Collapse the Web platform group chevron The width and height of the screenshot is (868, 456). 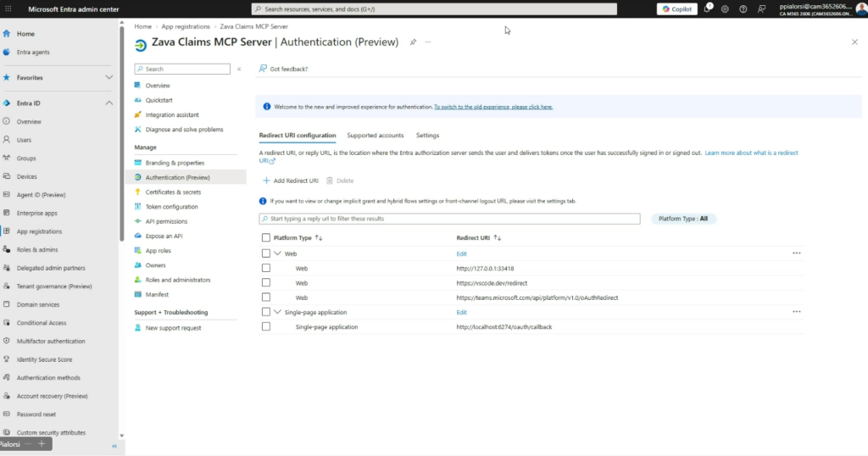pyautogui.click(x=277, y=253)
